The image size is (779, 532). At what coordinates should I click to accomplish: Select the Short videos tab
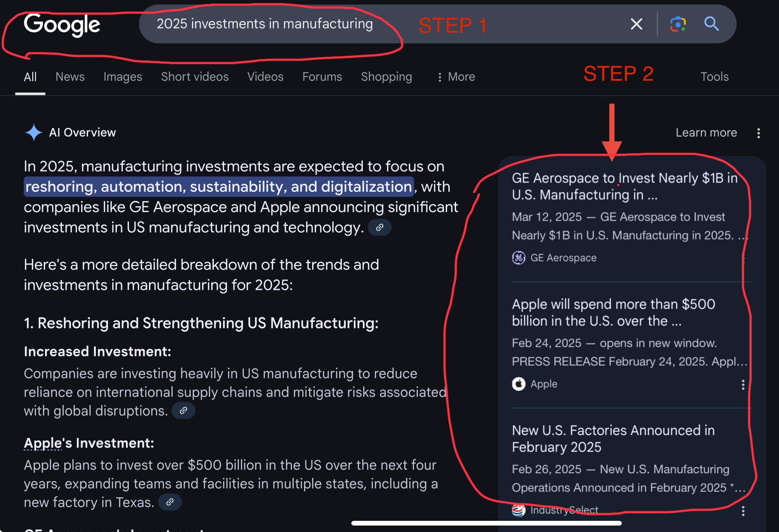pyautogui.click(x=195, y=77)
